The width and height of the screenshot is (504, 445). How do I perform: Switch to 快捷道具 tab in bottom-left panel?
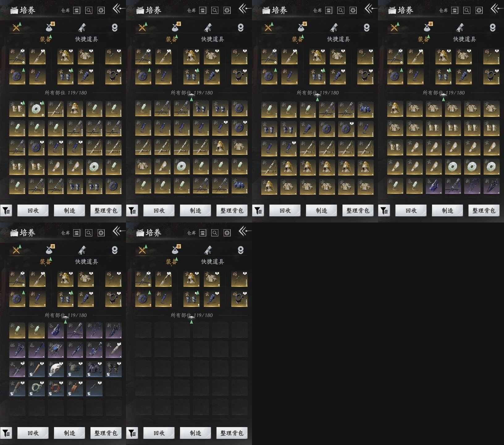[86, 262]
